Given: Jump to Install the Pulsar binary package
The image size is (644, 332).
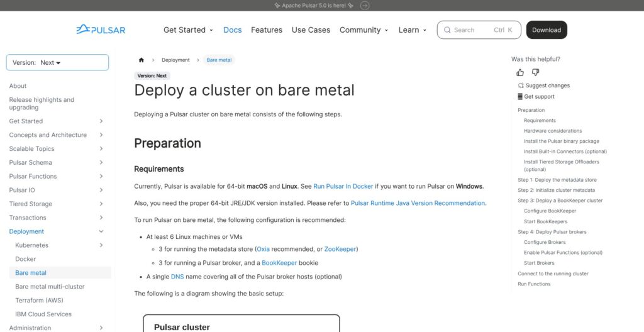Looking at the screenshot, I should [562, 141].
